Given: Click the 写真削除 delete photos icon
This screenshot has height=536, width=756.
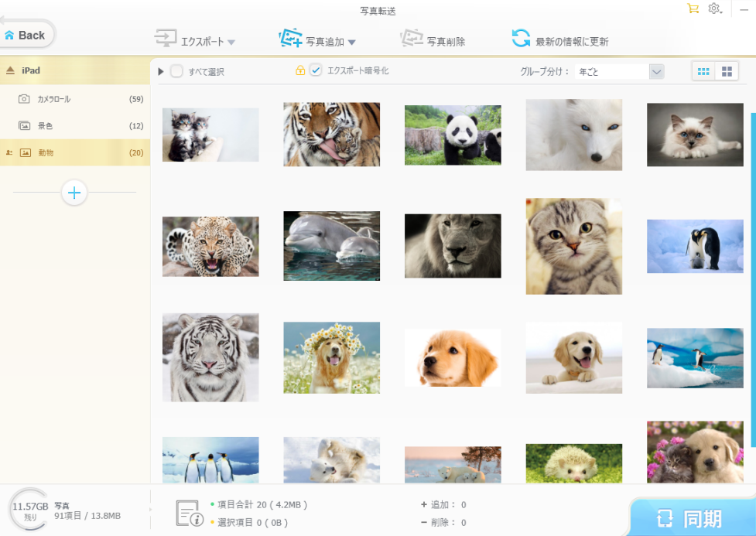Looking at the screenshot, I should coord(412,38).
